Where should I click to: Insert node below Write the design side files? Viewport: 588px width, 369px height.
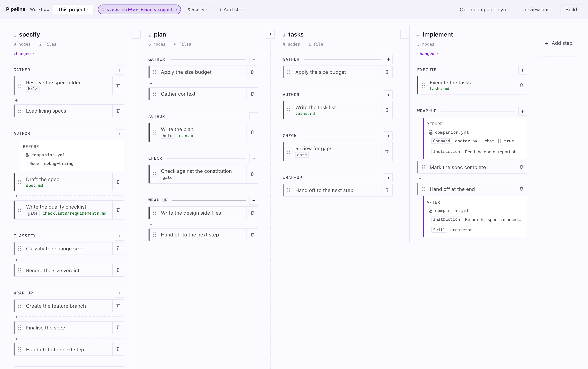[151, 224]
